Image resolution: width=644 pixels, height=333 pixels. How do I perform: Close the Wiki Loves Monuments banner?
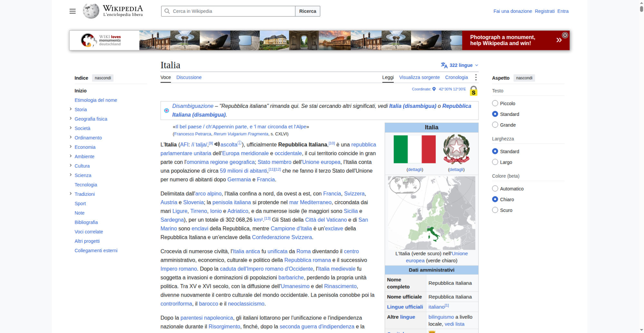pyautogui.click(x=565, y=35)
